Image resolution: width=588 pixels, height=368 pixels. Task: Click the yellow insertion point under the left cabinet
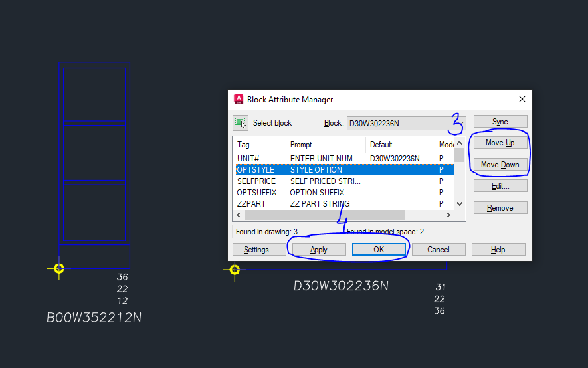click(x=59, y=268)
